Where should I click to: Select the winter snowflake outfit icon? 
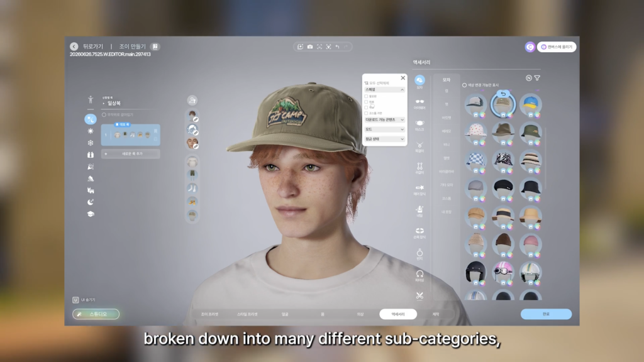click(91, 143)
